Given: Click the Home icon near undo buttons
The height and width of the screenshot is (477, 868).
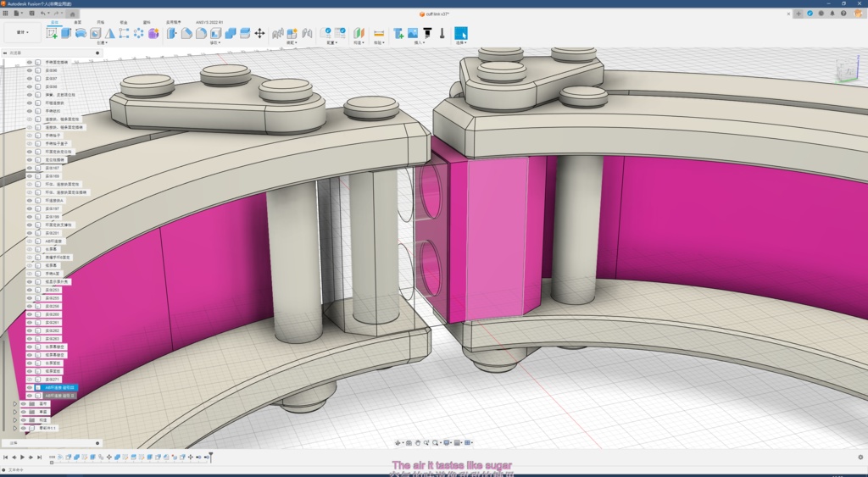Looking at the screenshot, I should click(x=73, y=14).
